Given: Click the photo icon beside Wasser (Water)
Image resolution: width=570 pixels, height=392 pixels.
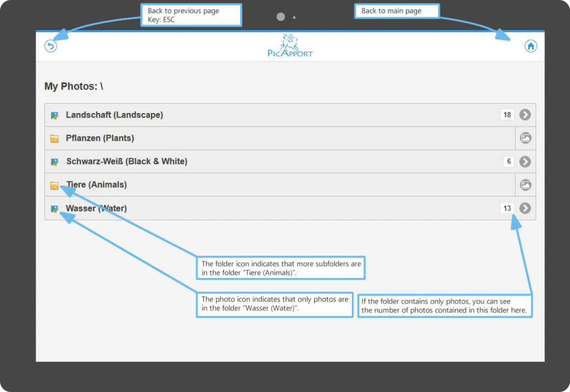Looking at the screenshot, I should [x=55, y=209].
